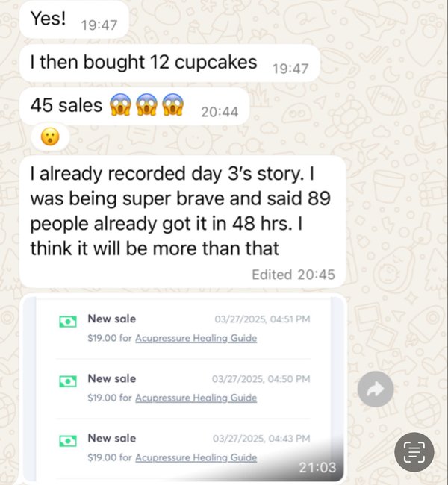
Task: Tap the "New sale" entry dated 04:51 PM
Action: pyautogui.click(x=184, y=328)
